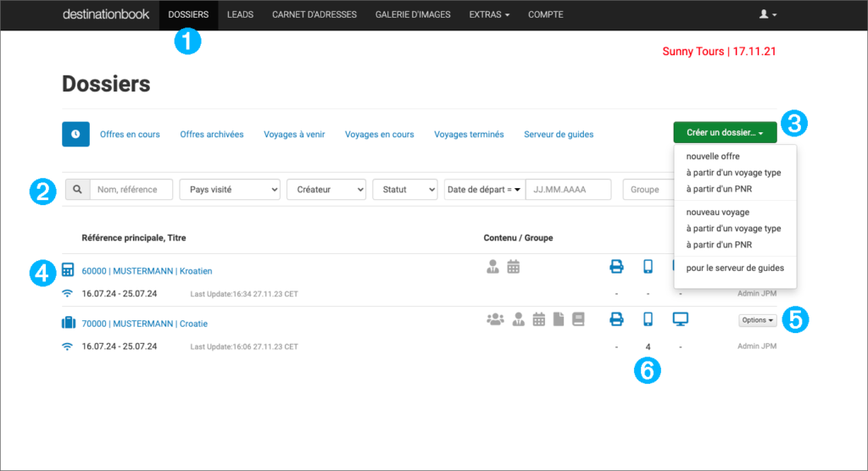Click the group icon in the Croatie row
Viewport: 868px width, 471px height.
point(493,319)
